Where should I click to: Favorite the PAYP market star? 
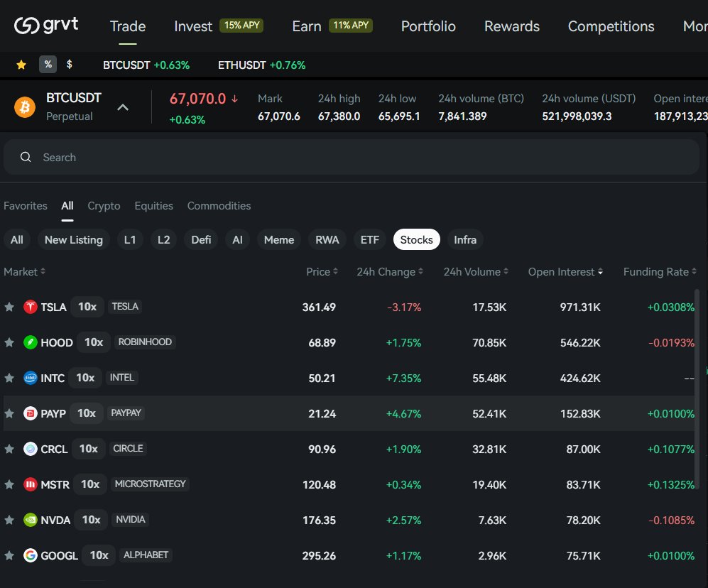pos(9,413)
